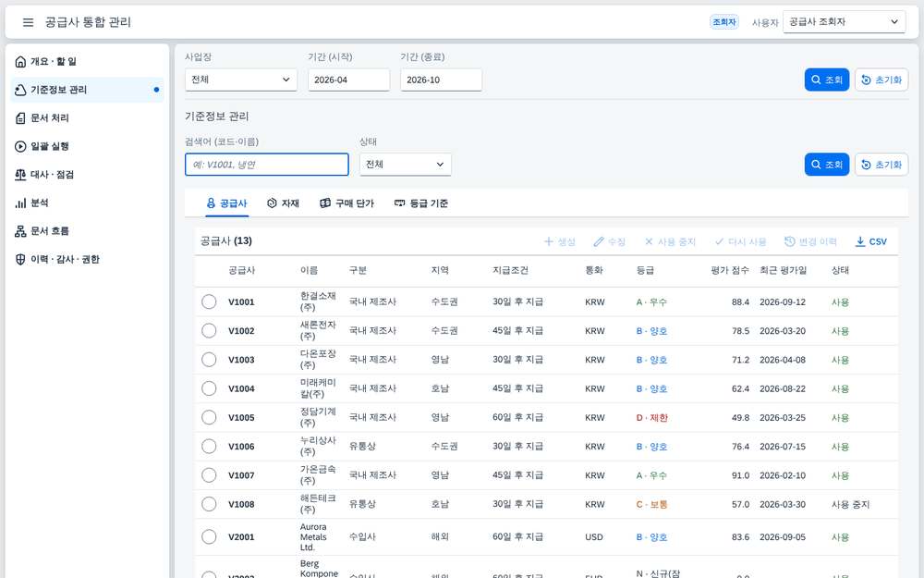Select radio button for V1008
This screenshot has width=924, height=578.
209,504
